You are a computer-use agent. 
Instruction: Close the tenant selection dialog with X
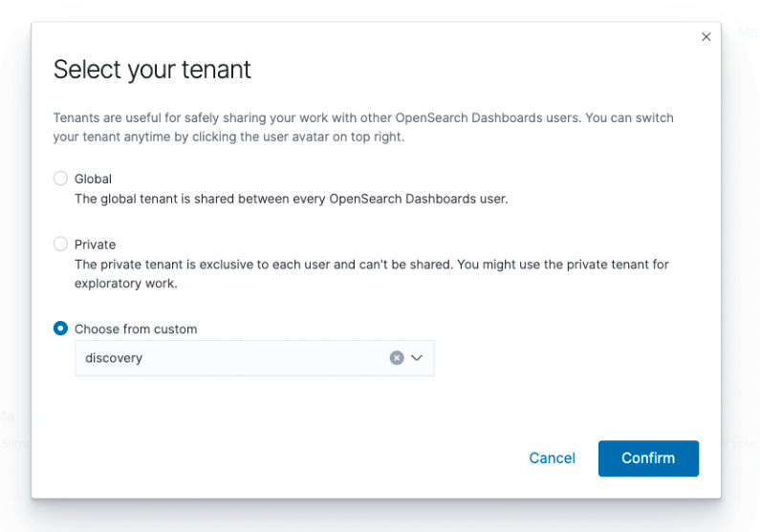coord(706,37)
